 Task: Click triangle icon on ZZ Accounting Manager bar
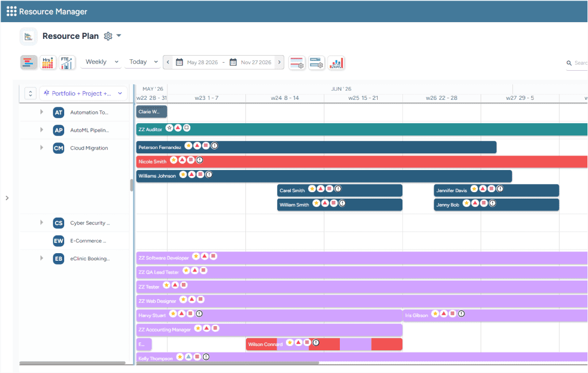[207, 328]
